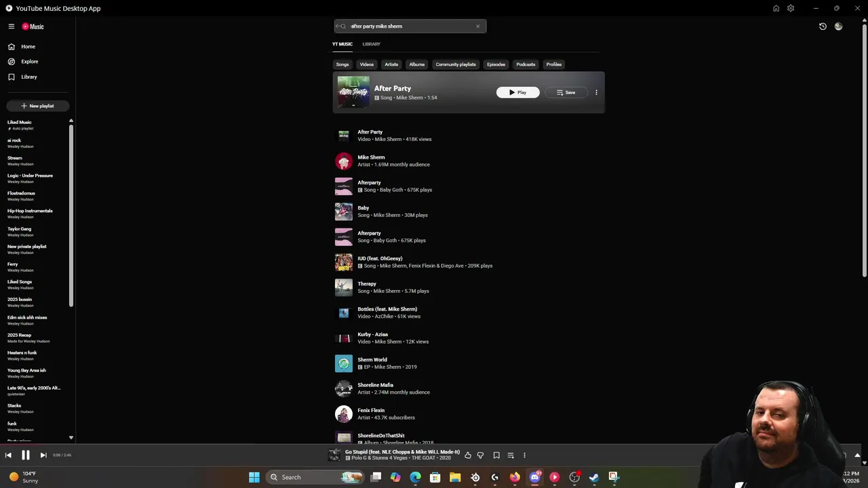
Task: Filter results by Episodes
Action: (x=496, y=64)
